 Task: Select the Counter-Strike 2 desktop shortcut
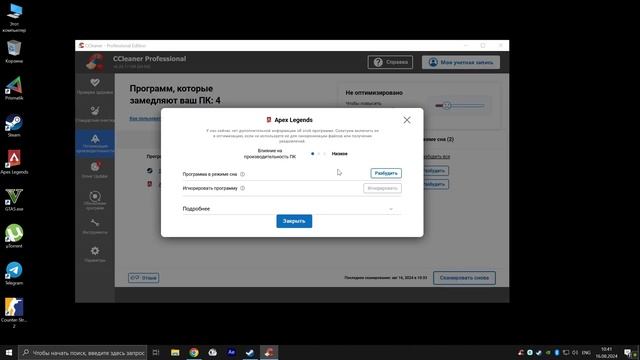(14, 312)
